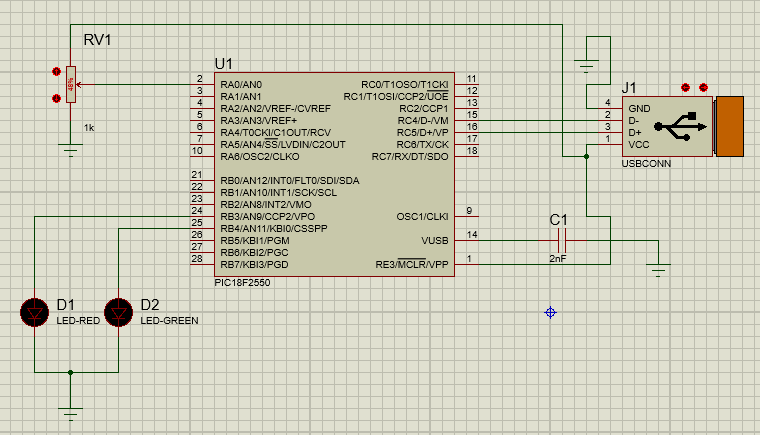This screenshot has height=435, width=760.
Task: Select the RV1 potentiometer body
Action: 71,84
